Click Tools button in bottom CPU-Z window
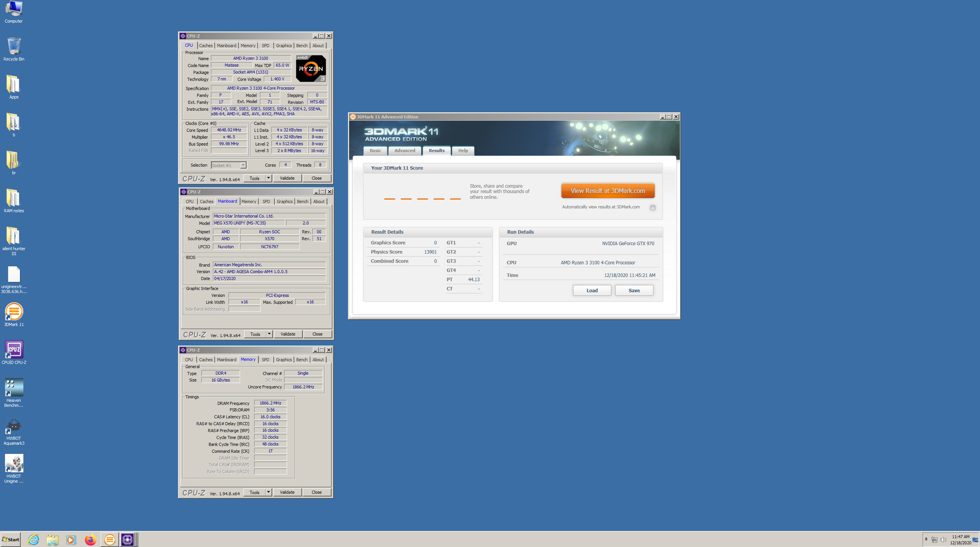 click(255, 492)
